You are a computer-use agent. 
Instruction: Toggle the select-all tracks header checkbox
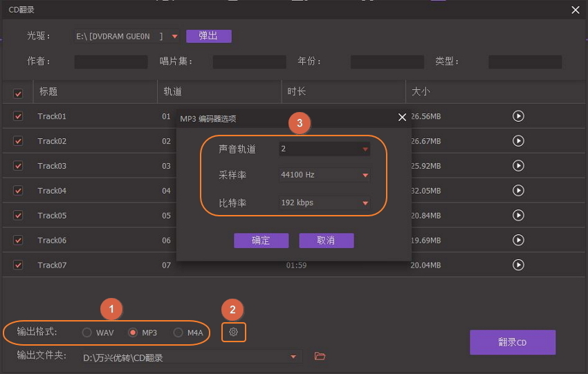coord(18,93)
